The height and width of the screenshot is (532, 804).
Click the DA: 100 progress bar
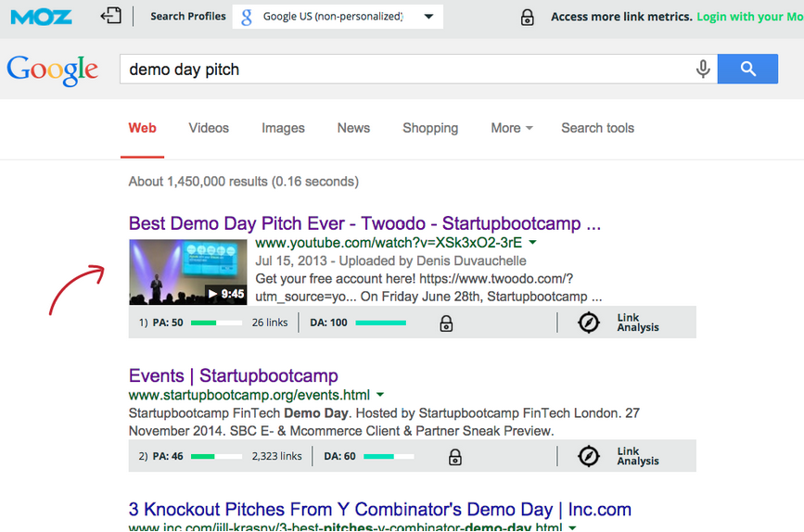tap(380, 323)
